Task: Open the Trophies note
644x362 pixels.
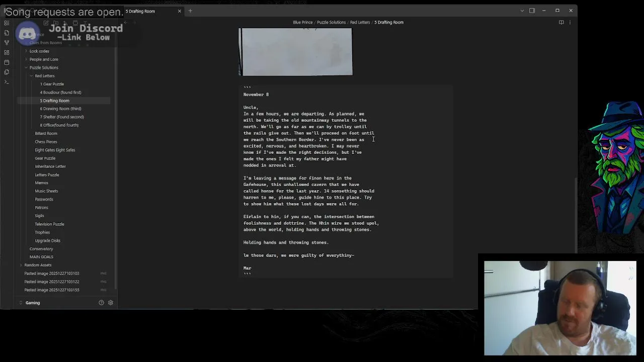Action: point(42,232)
